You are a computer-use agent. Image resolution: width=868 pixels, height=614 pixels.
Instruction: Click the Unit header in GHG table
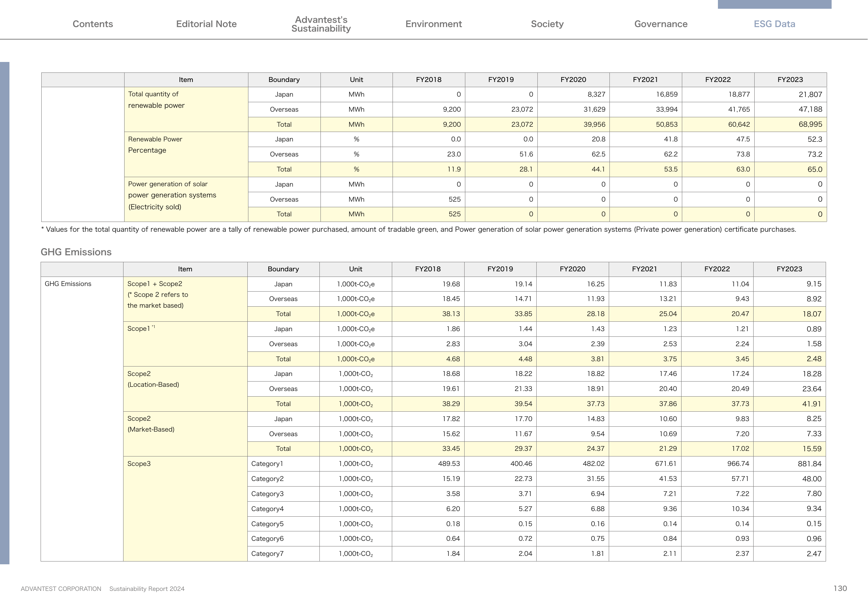pyautogui.click(x=355, y=269)
